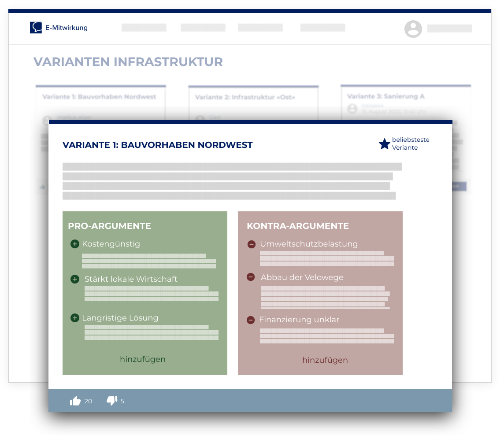Image resolution: width=504 pixels, height=435 pixels.
Task: Click hinzufügen under the Kontra-Argumente panel
Action: [325, 360]
